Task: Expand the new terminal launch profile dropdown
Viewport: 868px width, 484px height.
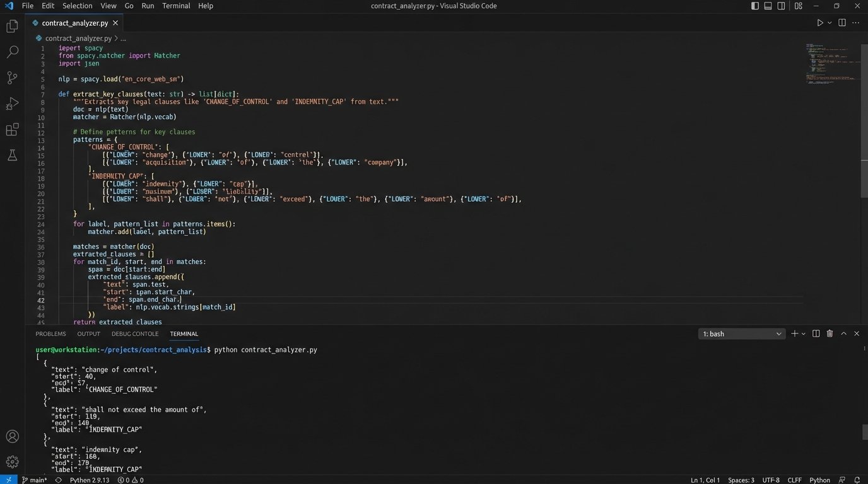Action: pyautogui.click(x=803, y=334)
